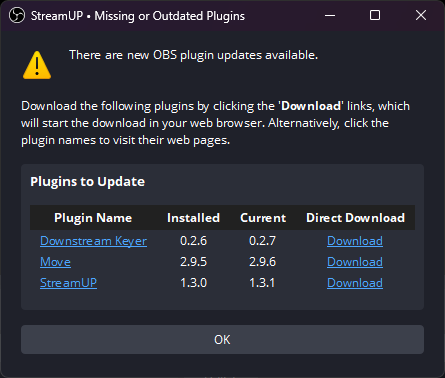Click current version 2.9.6 cell
This screenshot has width=445, height=378.
click(x=263, y=262)
